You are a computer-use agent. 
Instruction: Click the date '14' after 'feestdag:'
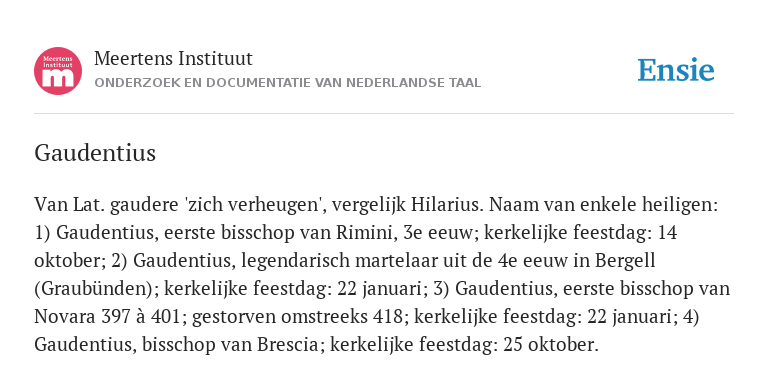point(668,233)
